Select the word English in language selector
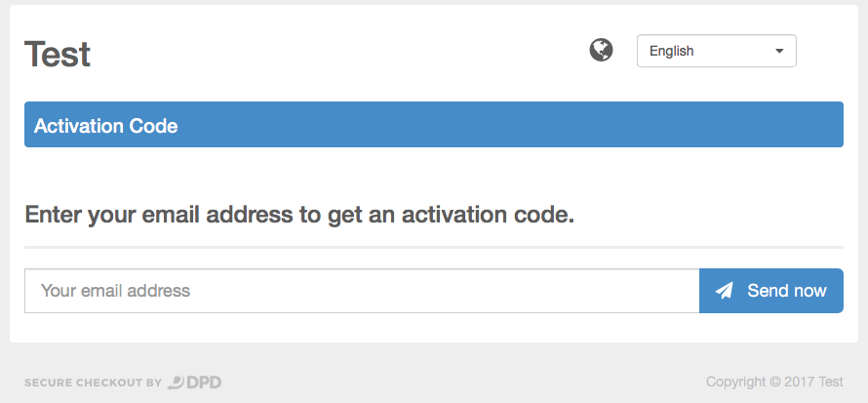Viewport: 868px width, 403px height. pyautogui.click(x=672, y=51)
